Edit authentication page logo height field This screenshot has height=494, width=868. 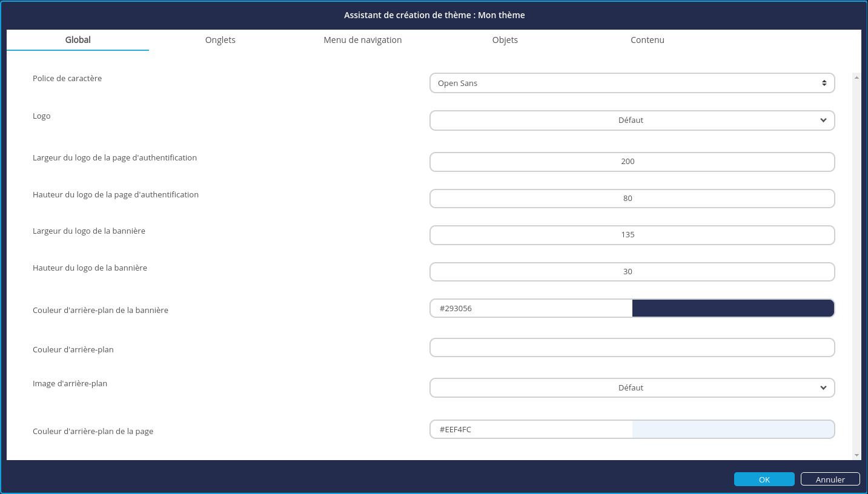[x=632, y=198]
